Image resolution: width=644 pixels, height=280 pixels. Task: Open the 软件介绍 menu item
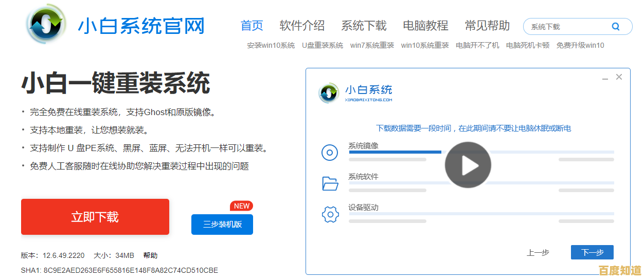(302, 26)
